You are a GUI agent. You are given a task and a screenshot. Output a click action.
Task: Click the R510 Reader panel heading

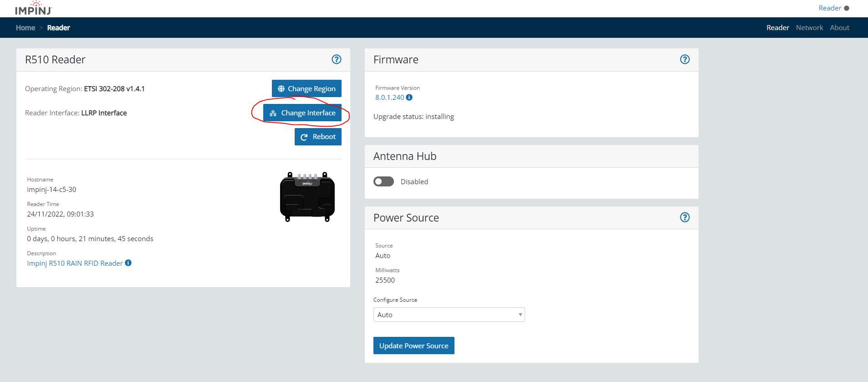pos(55,60)
